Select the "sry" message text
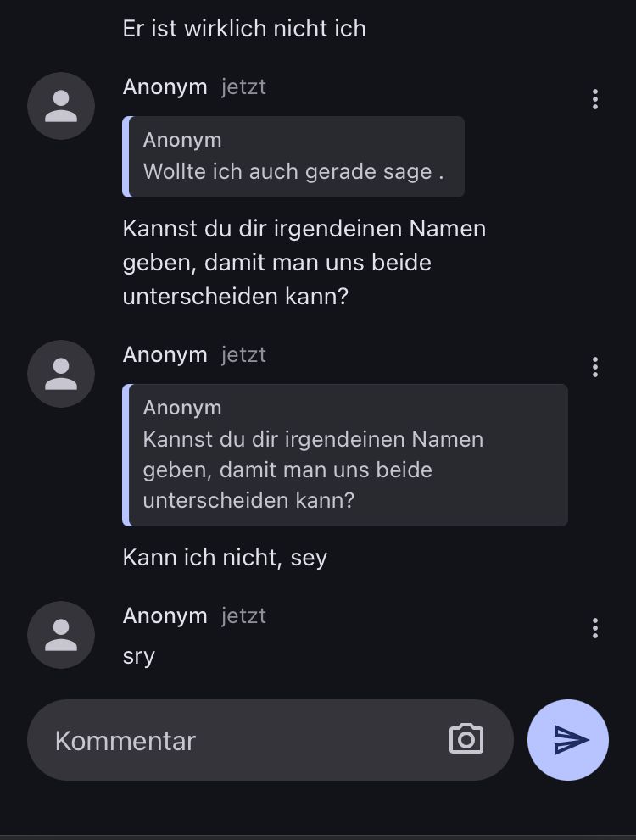636x840 pixels. click(x=139, y=655)
